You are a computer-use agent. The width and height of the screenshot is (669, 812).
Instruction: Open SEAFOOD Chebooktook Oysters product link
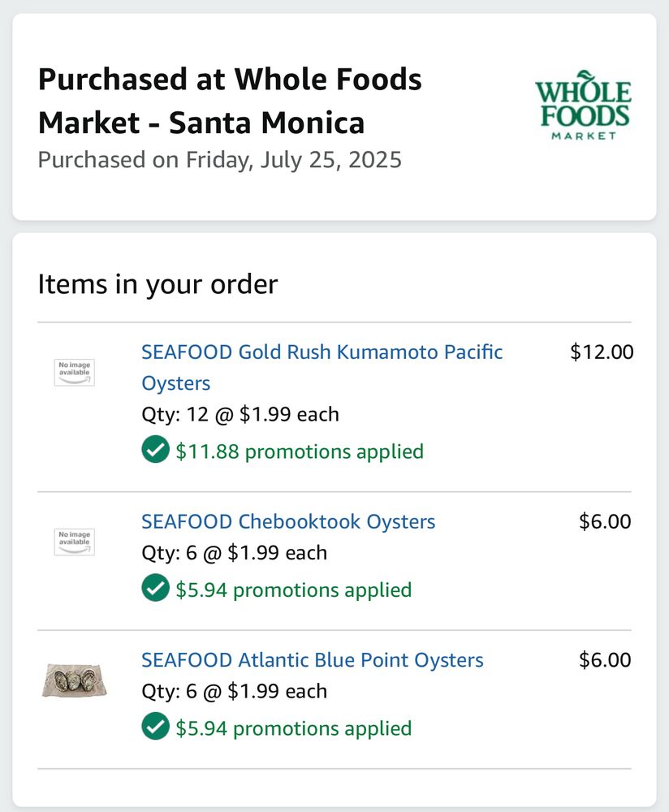288,521
